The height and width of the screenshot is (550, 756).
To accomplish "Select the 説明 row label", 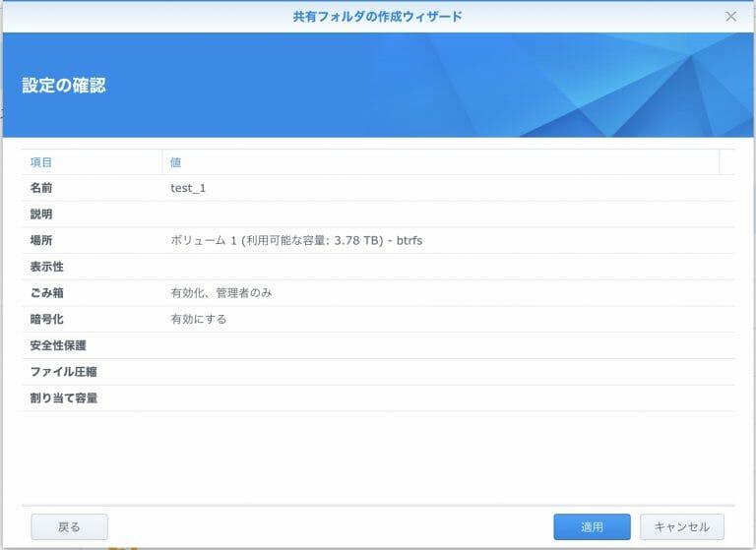I will [x=41, y=214].
